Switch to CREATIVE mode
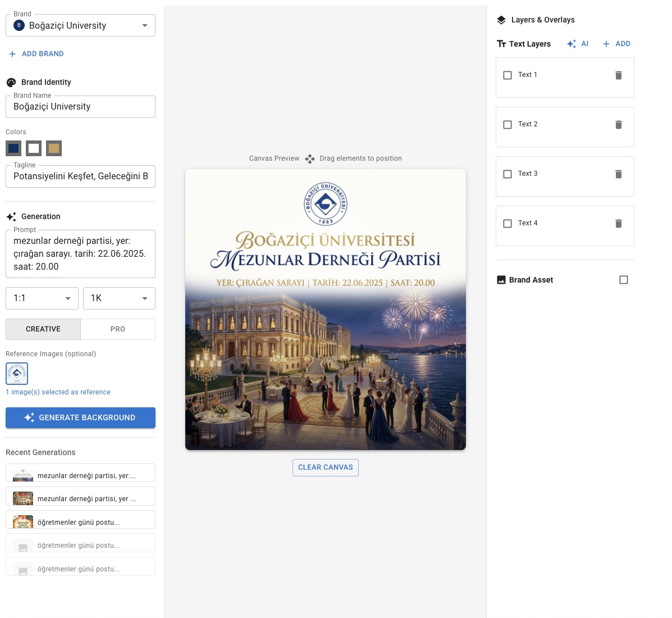 43,329
